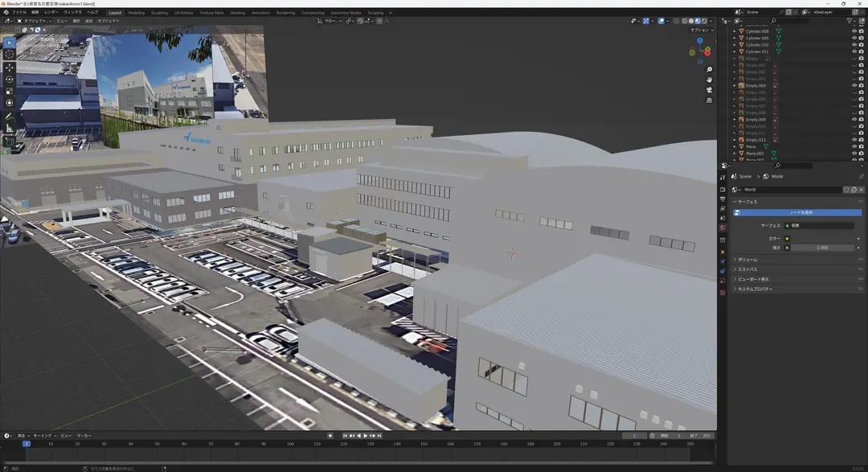The image size is (868, 472).
Task: Open the ファイル menu
Action: pos(18,12)
